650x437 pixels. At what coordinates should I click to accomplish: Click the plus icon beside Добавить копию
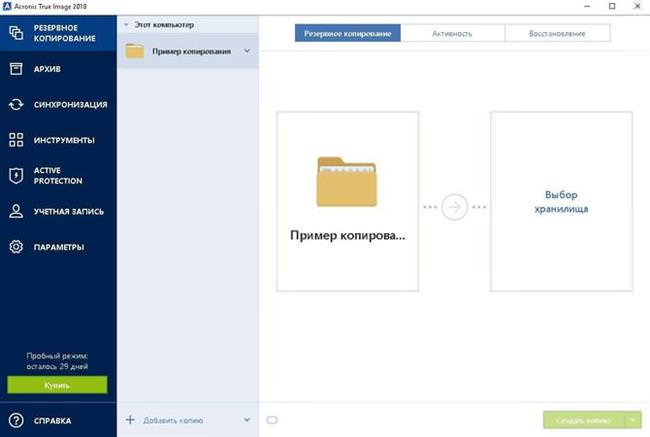pyautogui.click(x=130, y=420)
